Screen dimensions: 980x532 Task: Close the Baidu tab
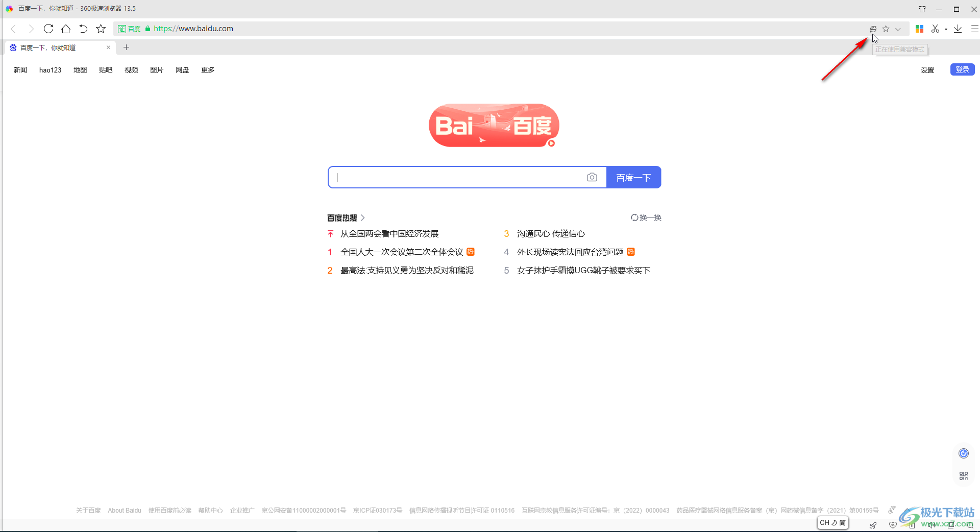pos(108,47)
